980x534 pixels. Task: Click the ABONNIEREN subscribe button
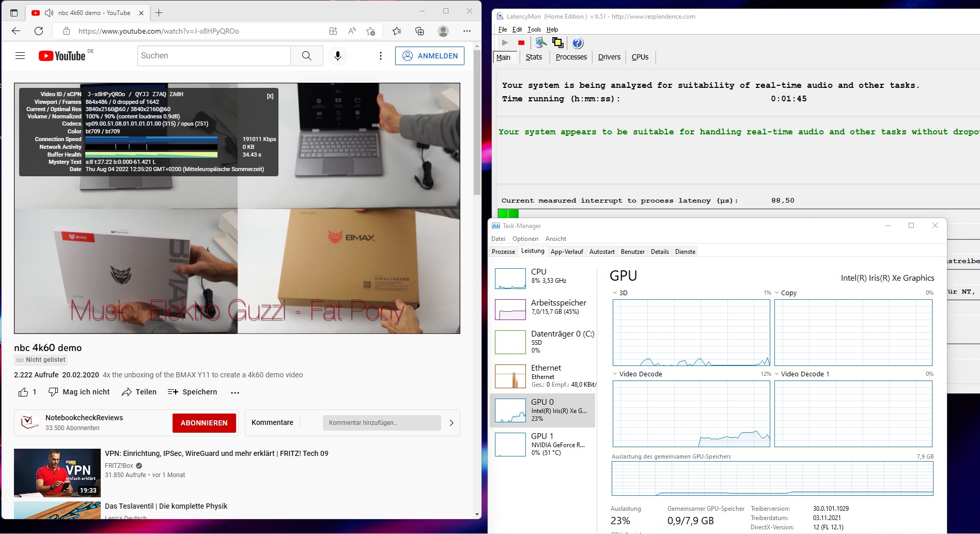pos(204,423)
